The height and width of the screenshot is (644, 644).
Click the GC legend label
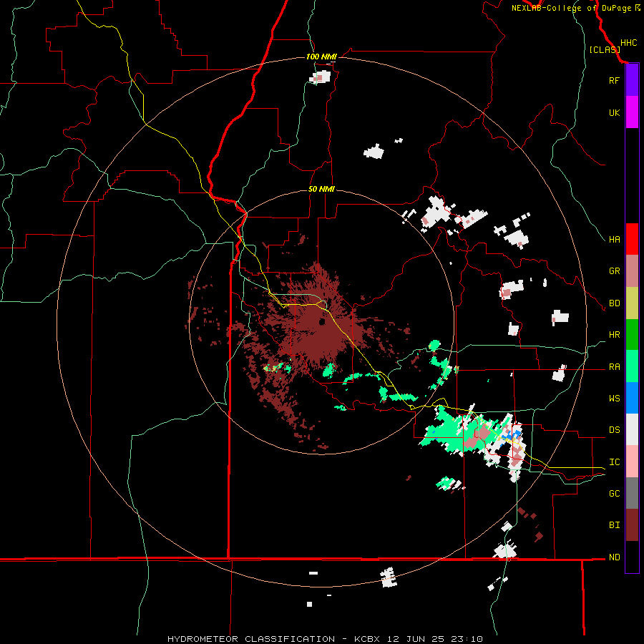pos(614,494)
